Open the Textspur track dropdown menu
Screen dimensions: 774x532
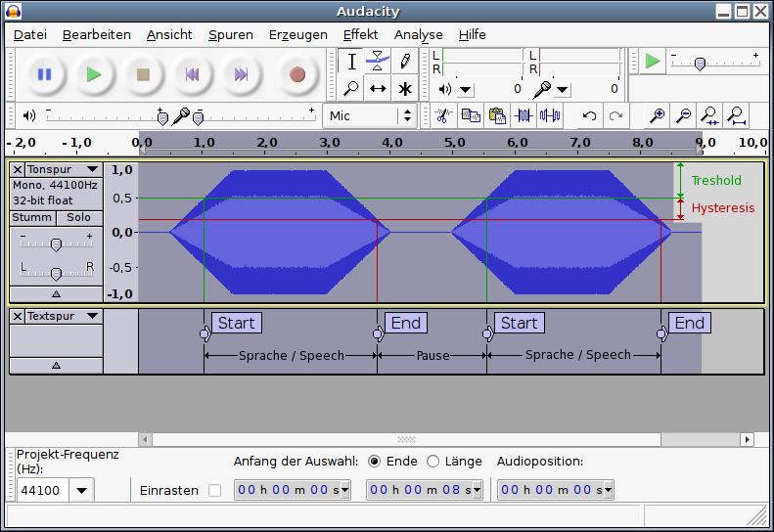coord(92,316)
